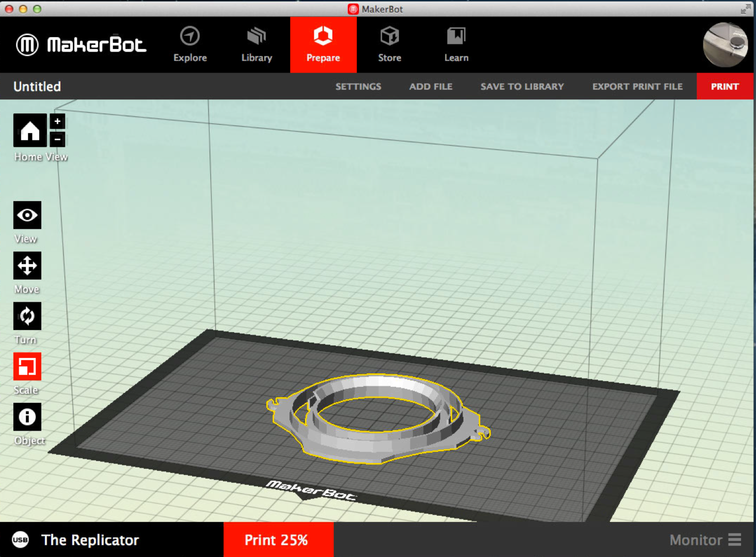Open the Library tab
This screenshot has width=756, height=557.
(256, 45)
